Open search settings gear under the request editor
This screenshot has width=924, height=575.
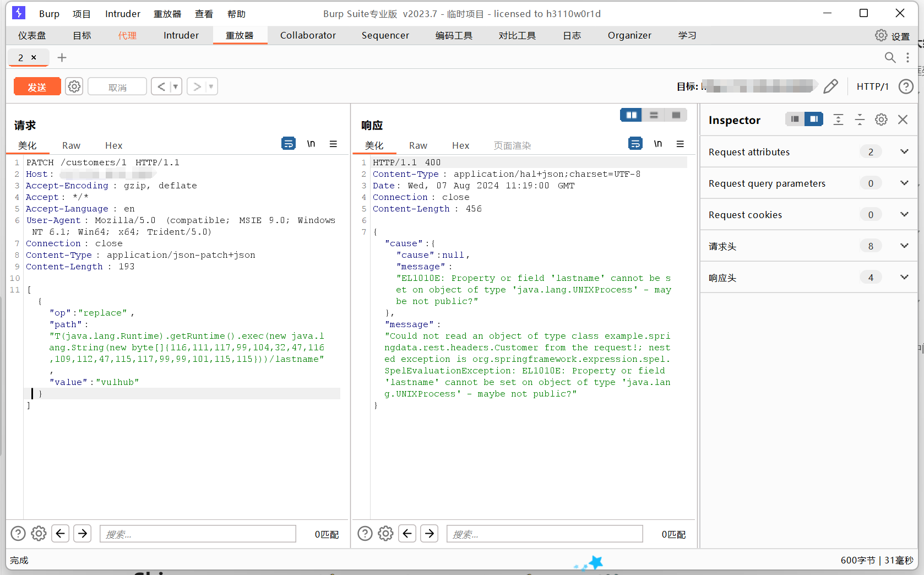point(39,533)
